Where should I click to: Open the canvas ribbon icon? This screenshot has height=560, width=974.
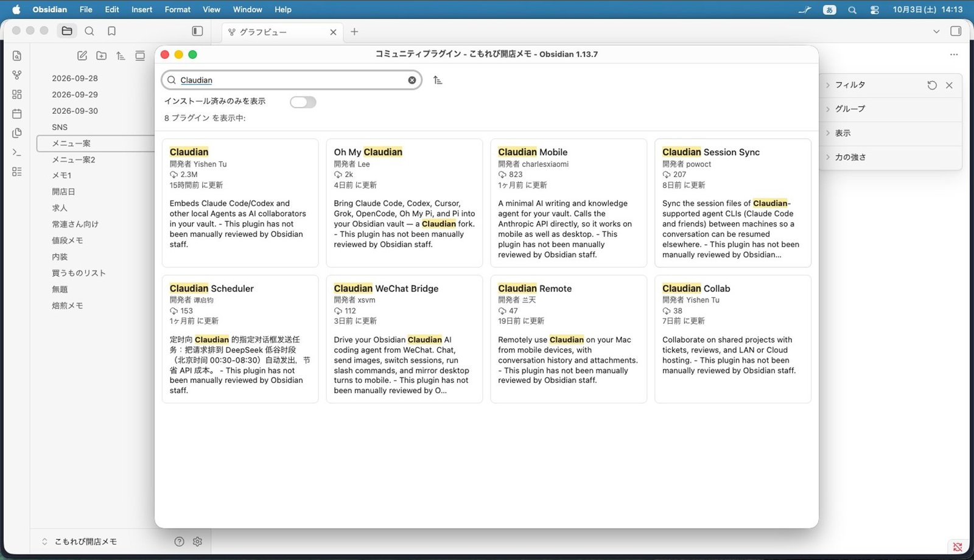pyautogui.click(x=17, y=94)
